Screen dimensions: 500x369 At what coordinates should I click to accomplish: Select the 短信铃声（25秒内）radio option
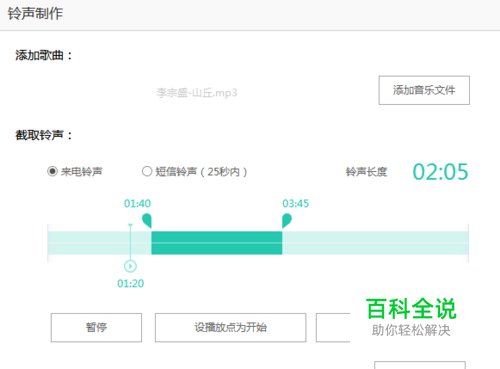coord(147,171)
